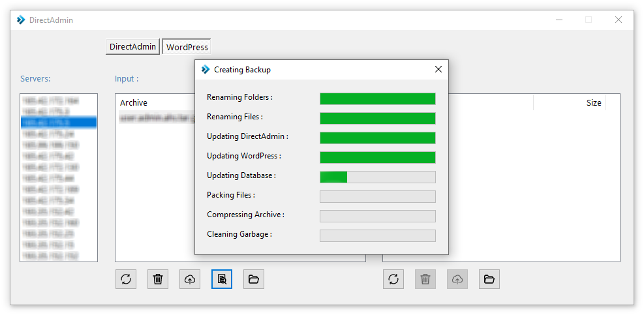The width and height of the screenshot is (644, 315).
Task: Click the "Servers:" label
Action: [35, 79]
